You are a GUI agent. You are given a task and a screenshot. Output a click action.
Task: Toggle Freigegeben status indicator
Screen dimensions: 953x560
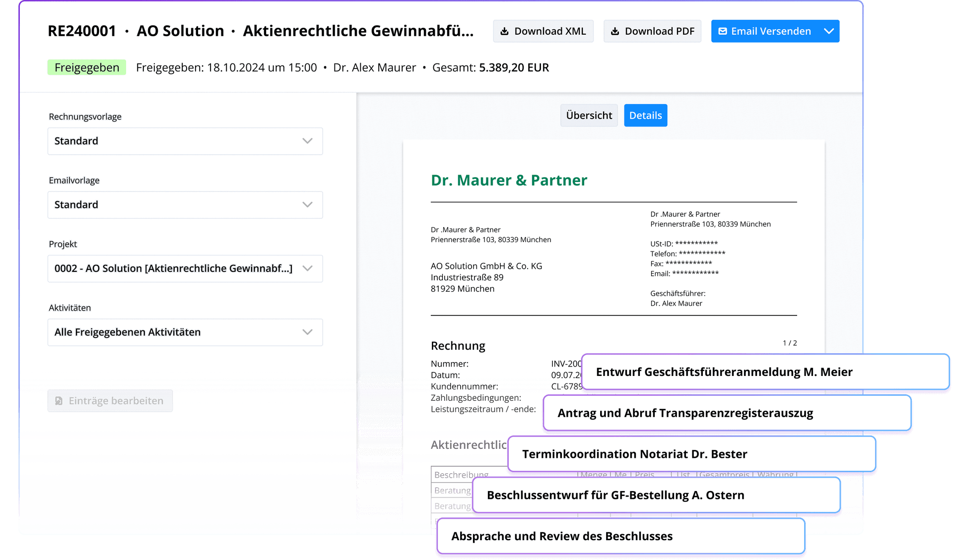pos(87,67)
